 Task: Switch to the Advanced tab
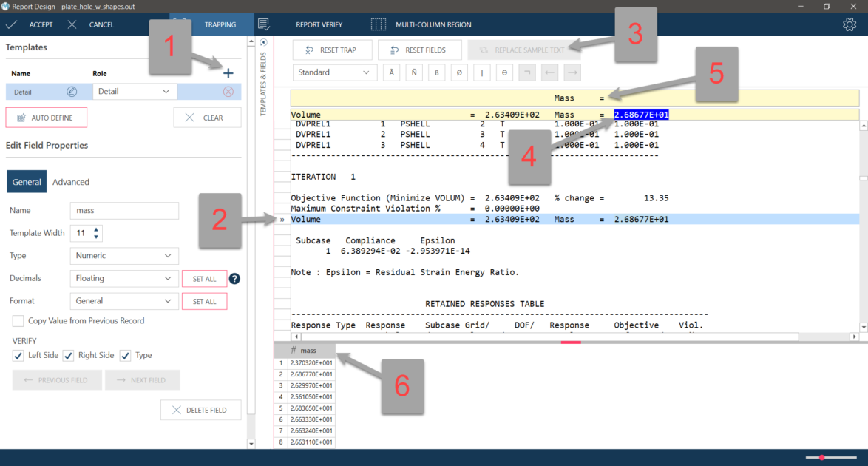[x=71, y=182]
